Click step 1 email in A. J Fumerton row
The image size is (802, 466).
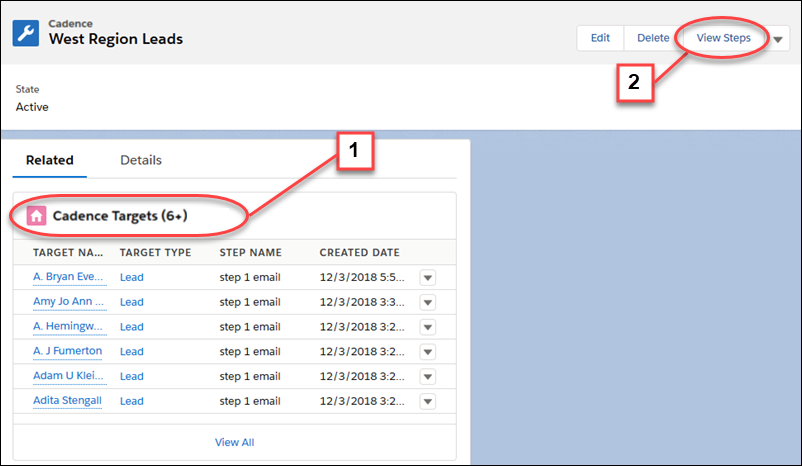click(x=250, y=351)
